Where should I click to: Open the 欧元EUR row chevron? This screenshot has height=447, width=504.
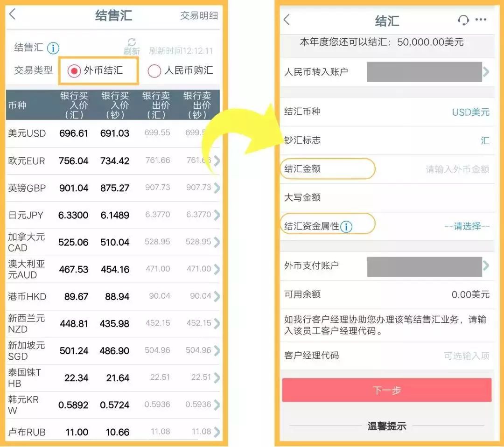217,161
